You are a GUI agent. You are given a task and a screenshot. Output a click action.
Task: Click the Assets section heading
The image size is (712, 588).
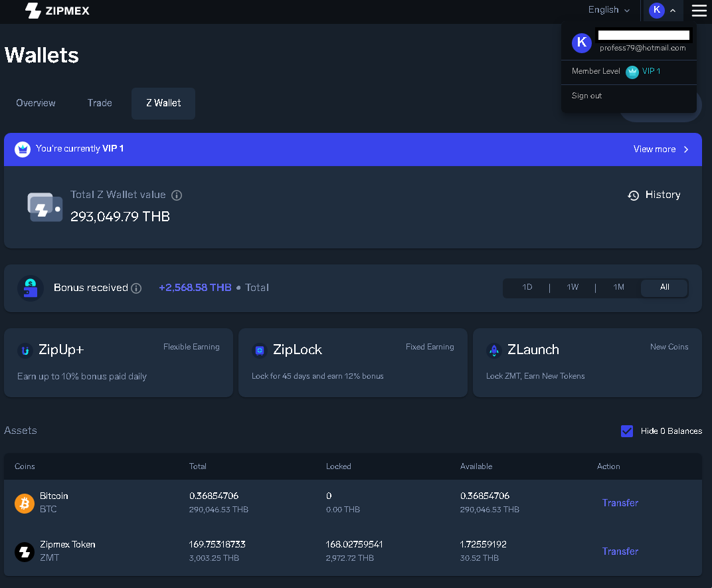pos(21,431)
